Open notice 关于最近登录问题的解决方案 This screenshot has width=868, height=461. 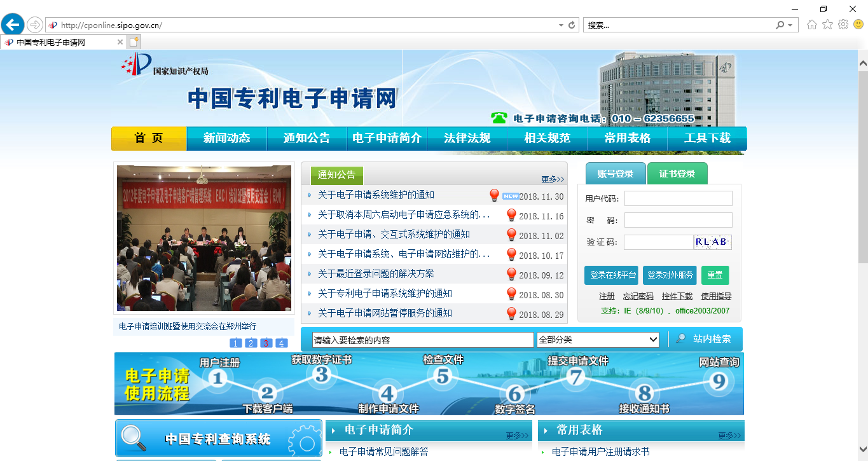[x=376, y=274]
